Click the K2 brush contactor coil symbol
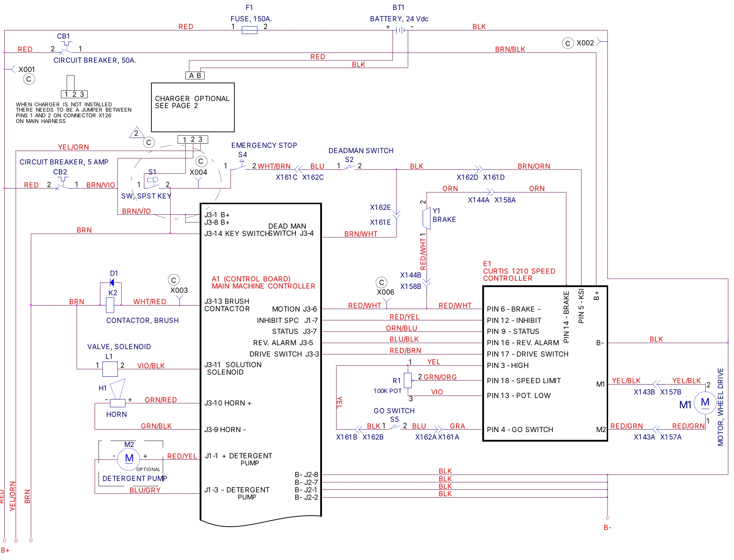Screen dimensions: 734x560 tap(110, 305)
